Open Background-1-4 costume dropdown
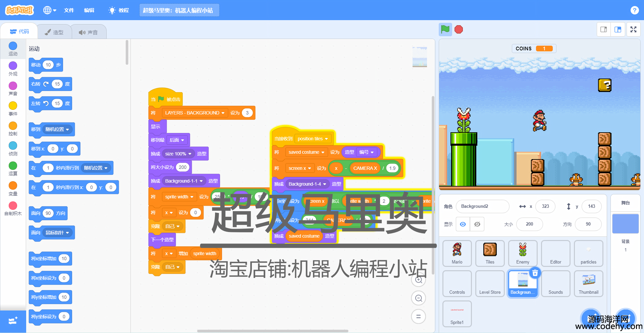 pos(307,184)
